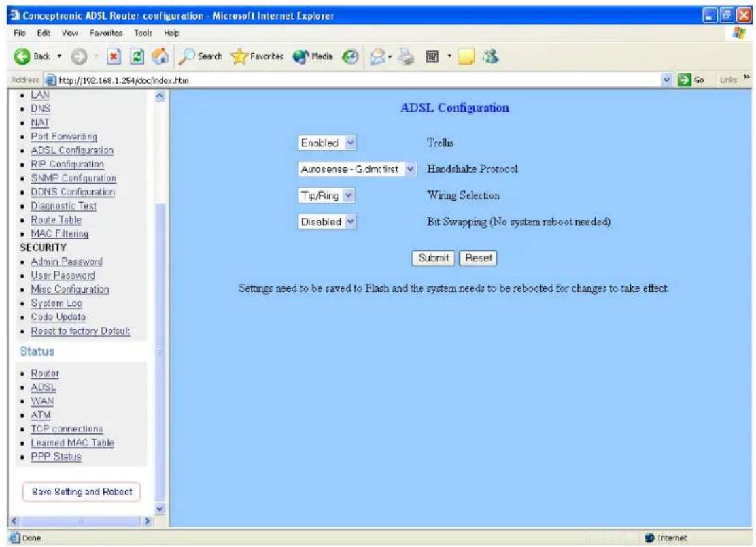Screen dimensions: 756x547
Task: Click the yellow Discuss note icon
Action: (466, 57)
